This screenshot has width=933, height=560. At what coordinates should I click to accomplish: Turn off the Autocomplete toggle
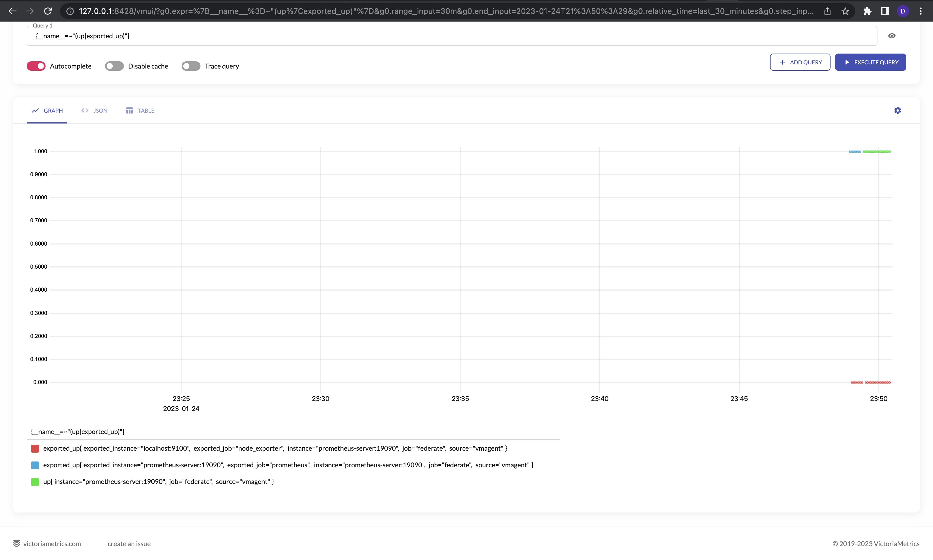pyautogui.click(x=36, y=66)
